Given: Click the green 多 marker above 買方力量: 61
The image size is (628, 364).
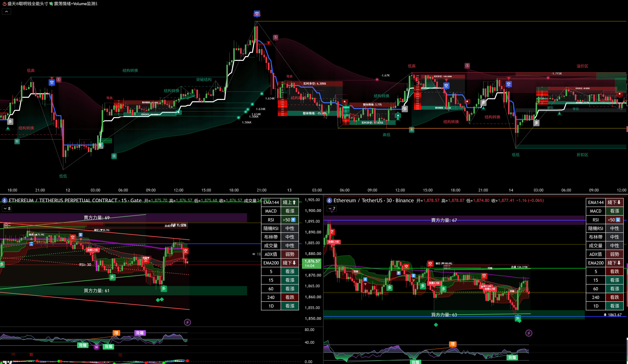Looking at the screenshot, I should click(163, 288).
